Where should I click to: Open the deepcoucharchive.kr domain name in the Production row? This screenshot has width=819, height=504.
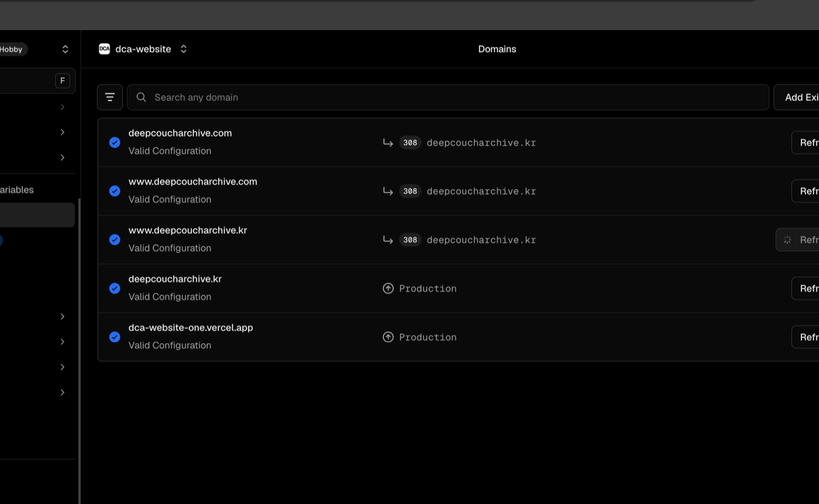coord(175,278)
